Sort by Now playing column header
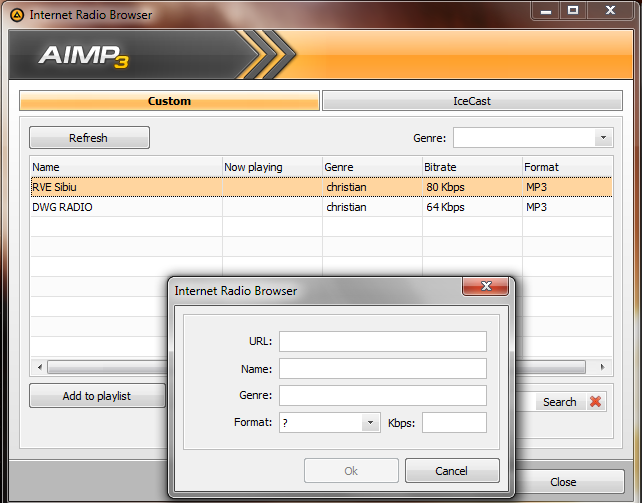 click(272, 167)
